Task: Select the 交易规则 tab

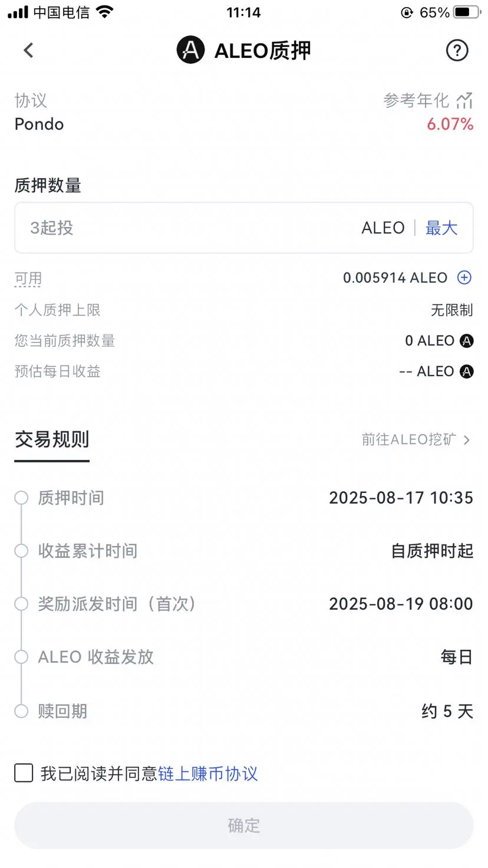Action: [x=52, y=440]
